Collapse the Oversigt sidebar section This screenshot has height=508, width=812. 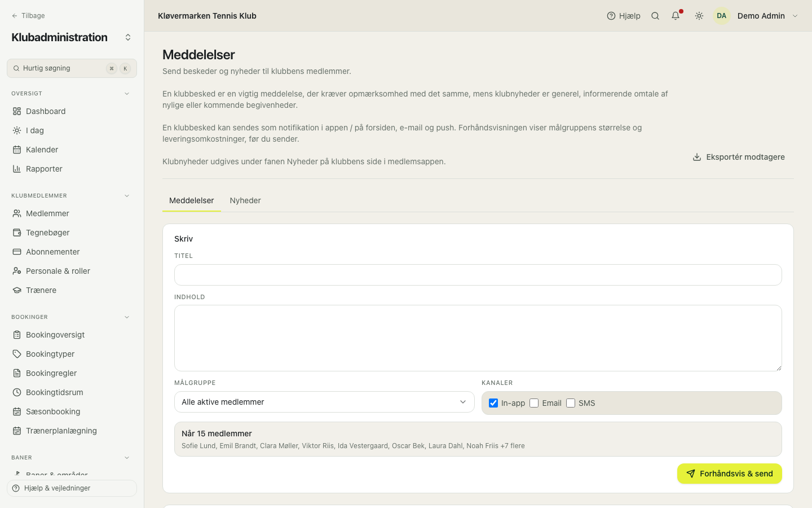tap(127, 94)
